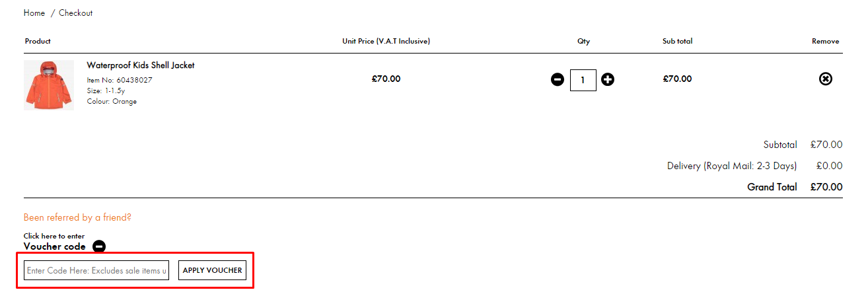Decrease jacket quantity with the minus icon
The image size is (868, 296).
(558, 80)
